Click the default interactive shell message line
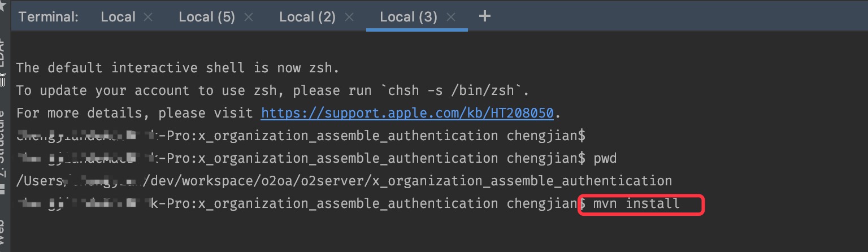 tap(177, 68)
